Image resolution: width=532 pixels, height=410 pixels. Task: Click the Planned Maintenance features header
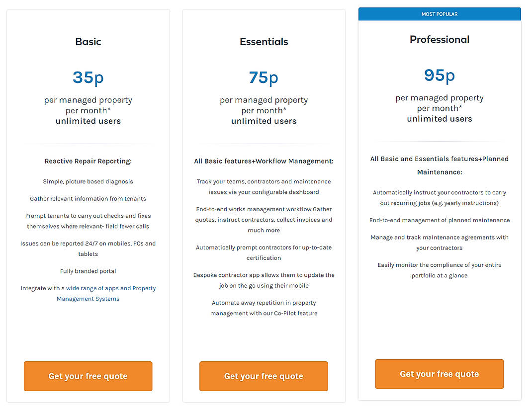[439, 164]
